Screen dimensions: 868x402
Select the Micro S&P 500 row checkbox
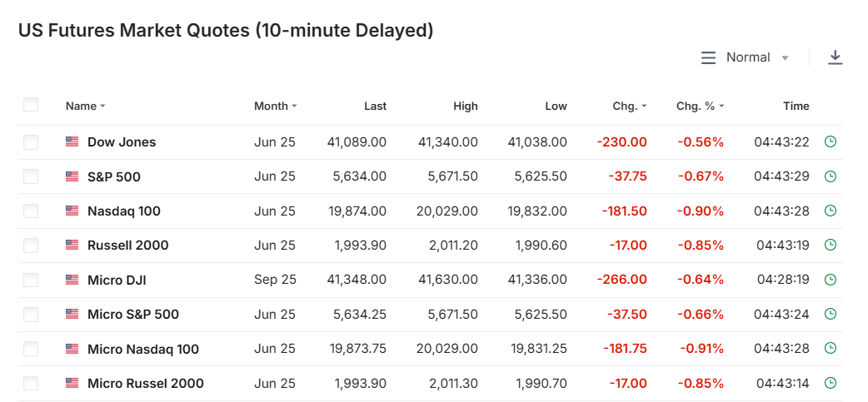[31, 315]
